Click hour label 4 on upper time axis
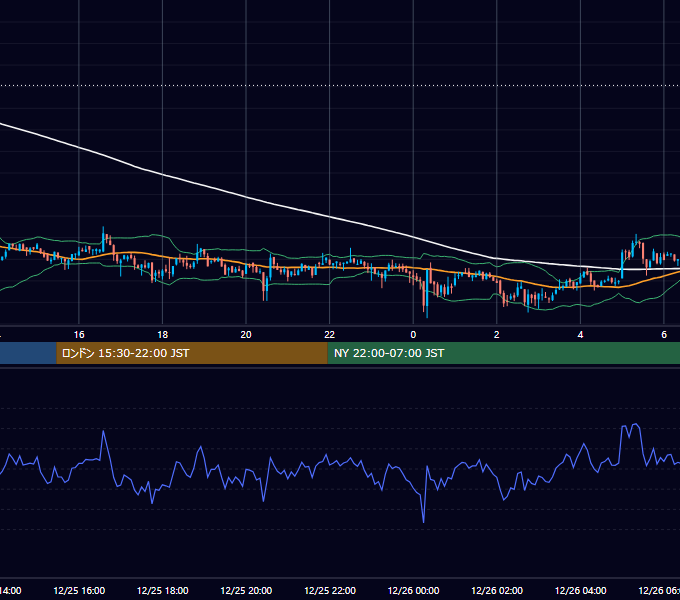This screenshot has width=680, height=600. click(580, 335)
